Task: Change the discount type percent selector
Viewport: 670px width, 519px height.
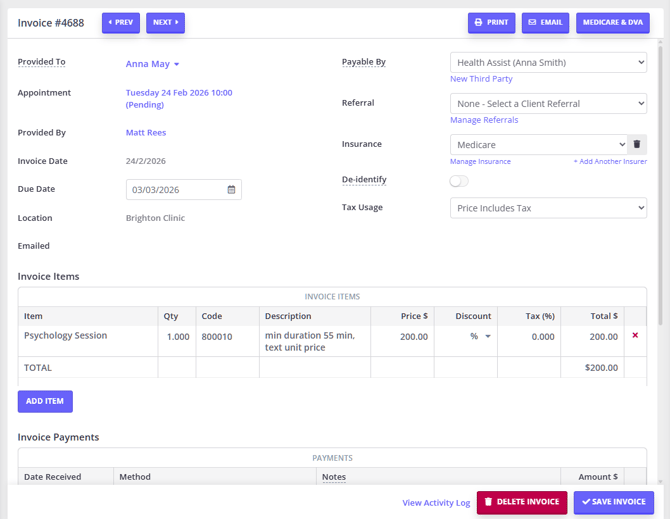Action: click(x=479, y=337)
